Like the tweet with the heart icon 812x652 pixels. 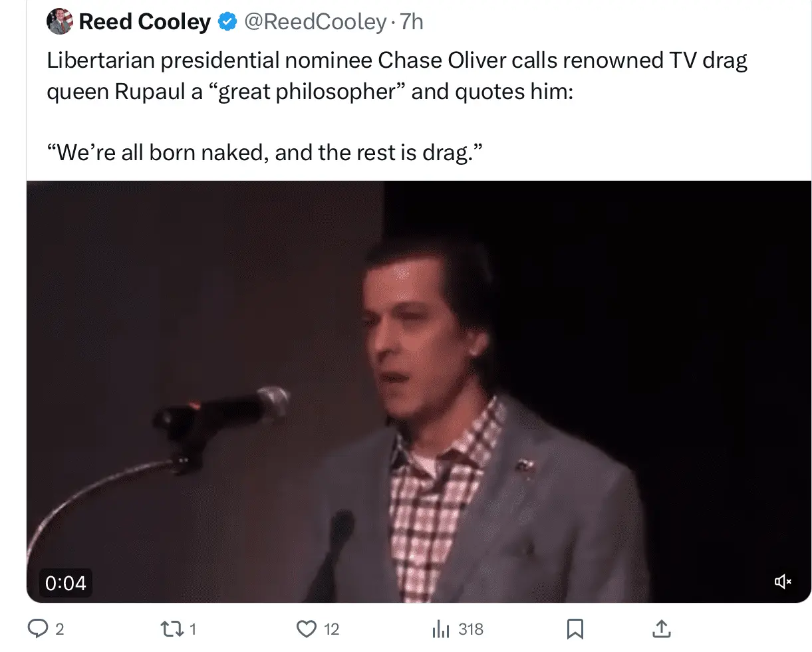306,629
